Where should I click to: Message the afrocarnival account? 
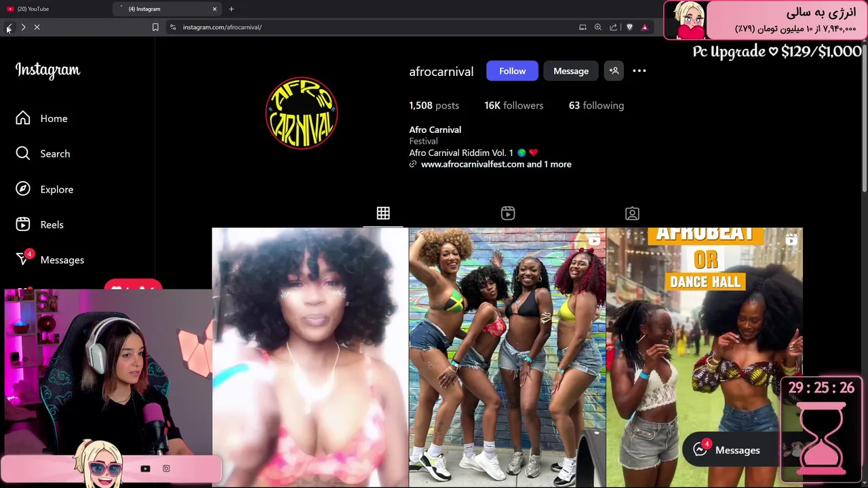point(571,70)
